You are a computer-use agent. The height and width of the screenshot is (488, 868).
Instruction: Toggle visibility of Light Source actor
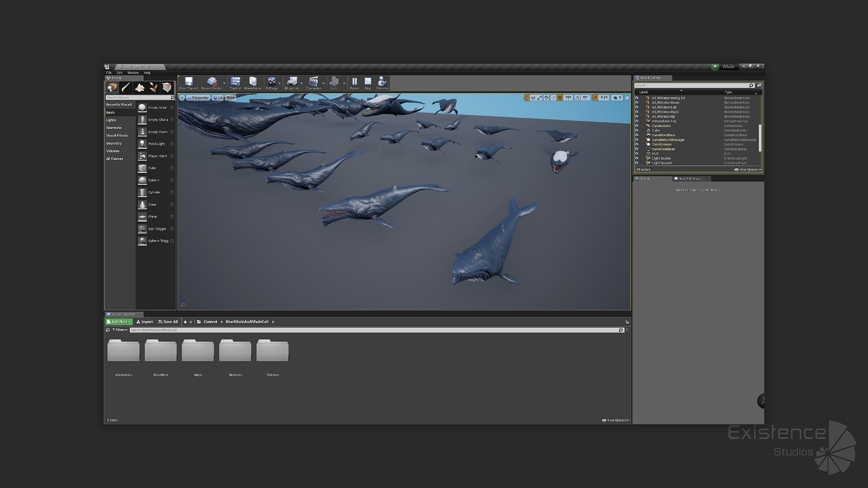(637, 158)
